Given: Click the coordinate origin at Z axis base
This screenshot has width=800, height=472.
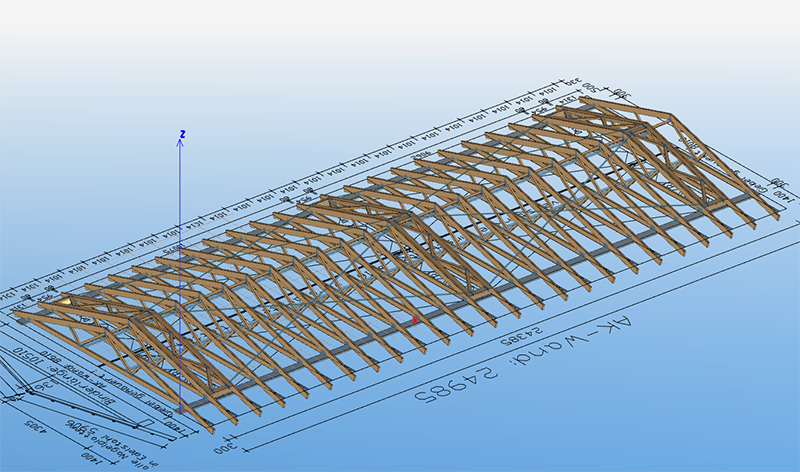Looking at the screenshot, I should [x=181, y=410].
